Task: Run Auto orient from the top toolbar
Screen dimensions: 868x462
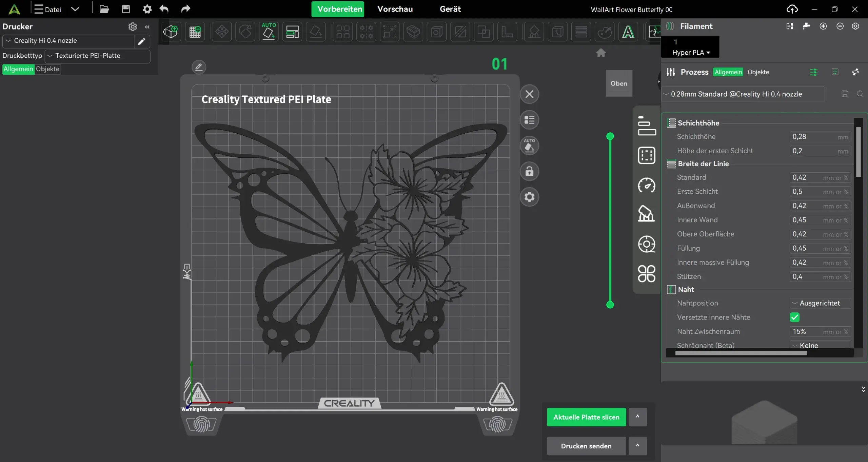Action: coord(269,32)
